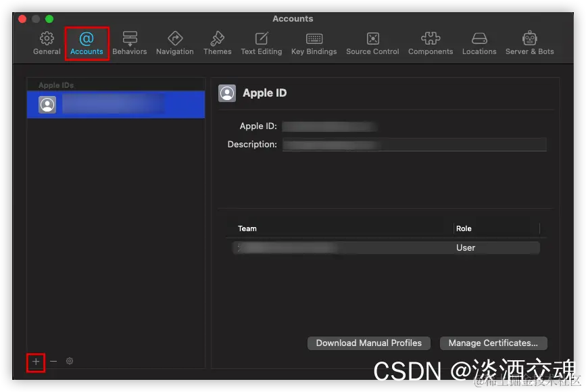Close the Accounts preferences window

coord(22,19)
